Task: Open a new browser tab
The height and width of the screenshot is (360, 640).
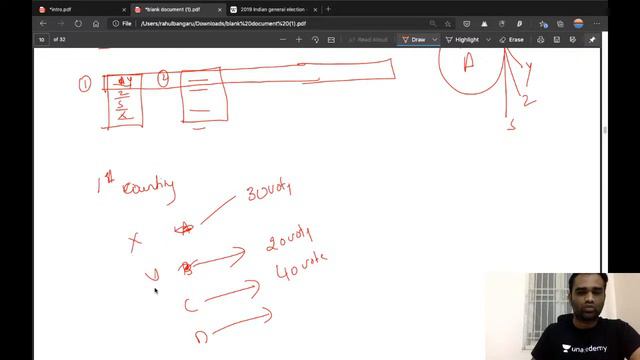Action: (x=328, y=9)
